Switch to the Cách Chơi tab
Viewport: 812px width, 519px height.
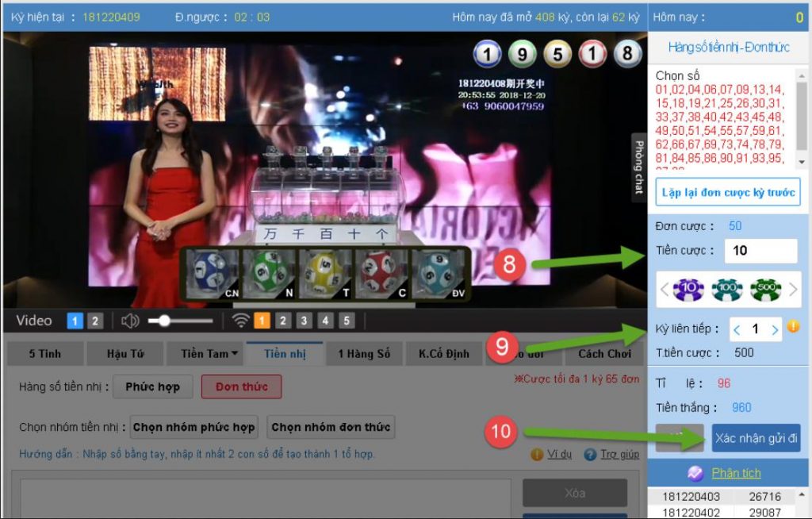point(604,354)
